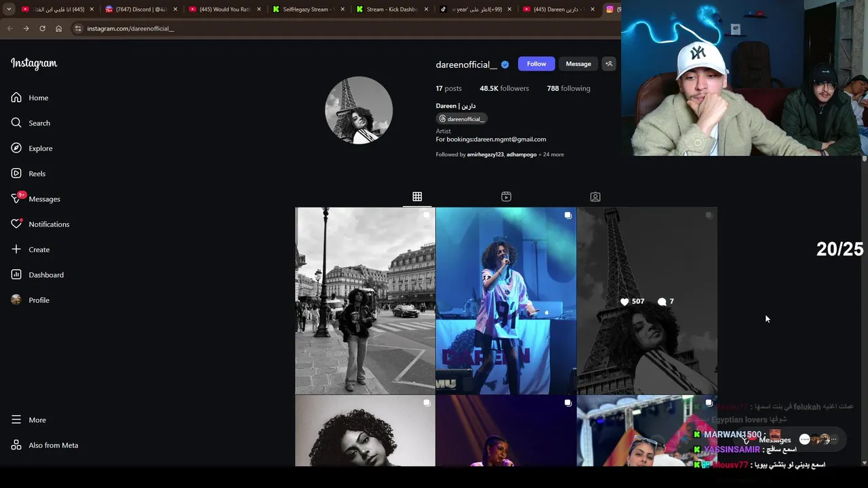Open Also from Meta
Screen dimensions: 868x488
pos(45,445)
